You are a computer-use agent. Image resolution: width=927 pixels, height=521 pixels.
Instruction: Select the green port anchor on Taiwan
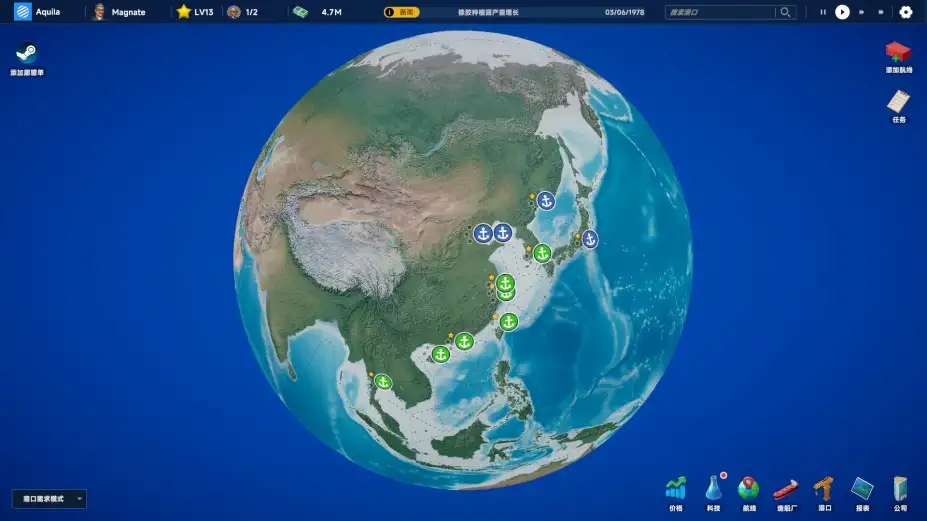508,322
